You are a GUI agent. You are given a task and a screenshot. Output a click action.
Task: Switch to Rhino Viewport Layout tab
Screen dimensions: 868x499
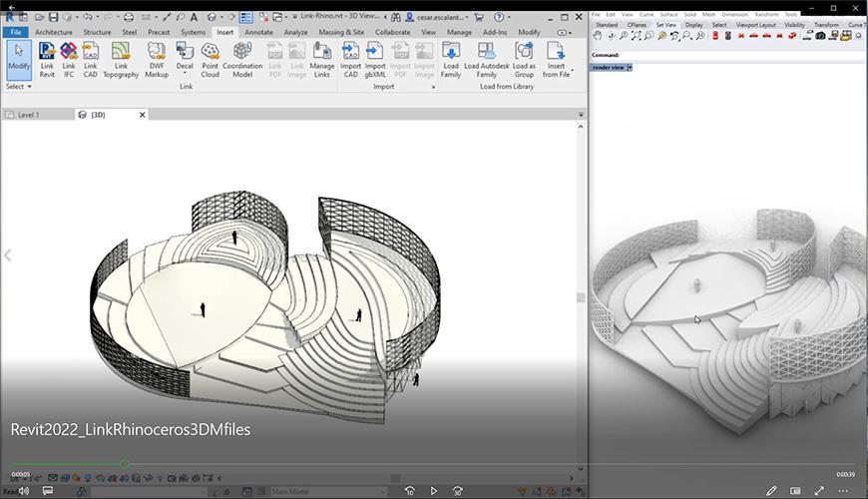coord(755,25)
